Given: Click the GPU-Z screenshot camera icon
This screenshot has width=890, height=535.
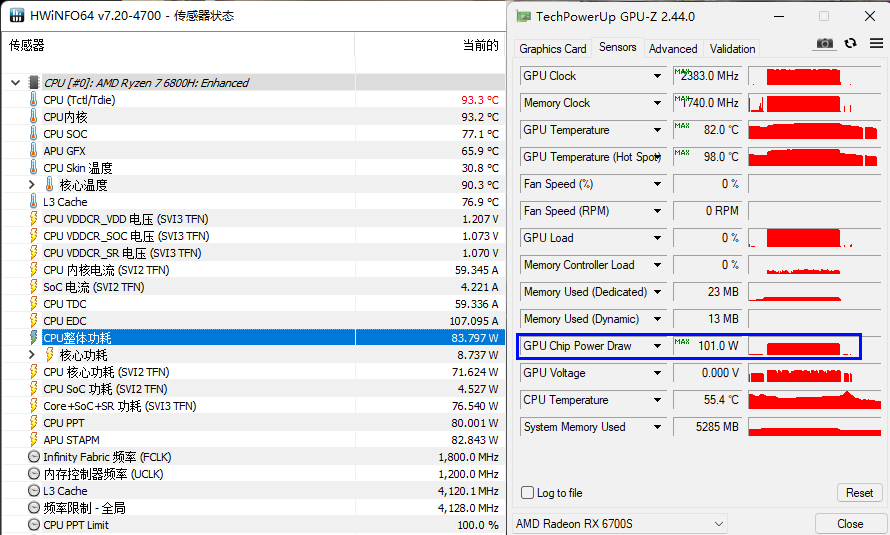Looking at the screenshot, I should pyautogui.click(x=825, y=43).
